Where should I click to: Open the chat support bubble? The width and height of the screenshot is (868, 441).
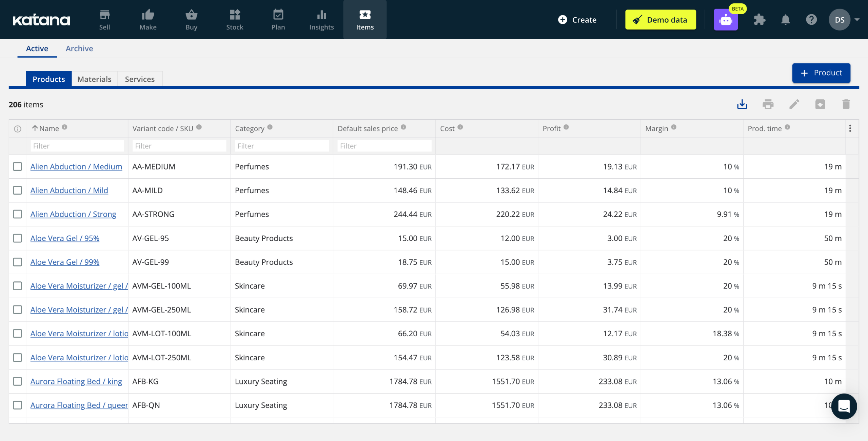844,406
